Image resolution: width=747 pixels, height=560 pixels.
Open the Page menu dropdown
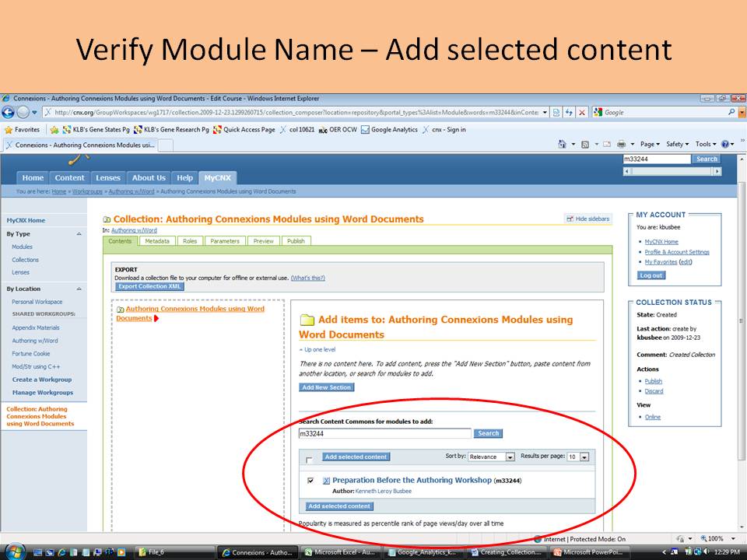[x=650, y=144]
